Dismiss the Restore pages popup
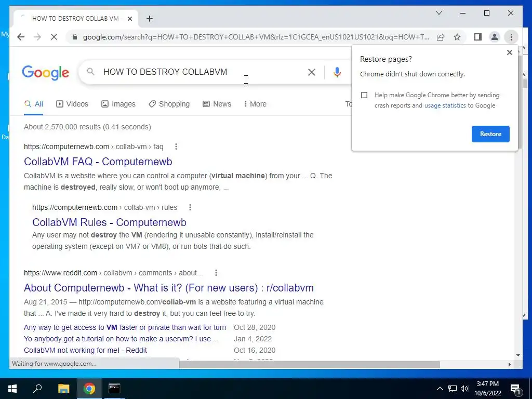532x399 pixels. pos(509,52)
